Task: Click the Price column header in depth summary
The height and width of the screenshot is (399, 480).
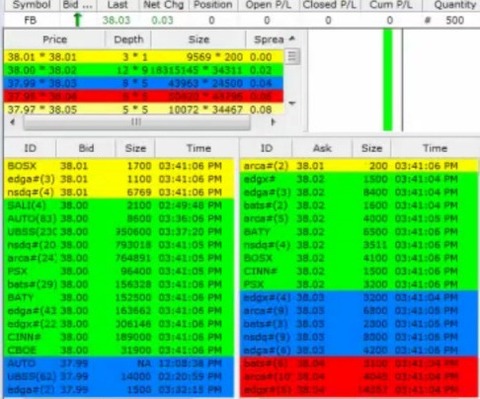Action: tap(55, 39)
